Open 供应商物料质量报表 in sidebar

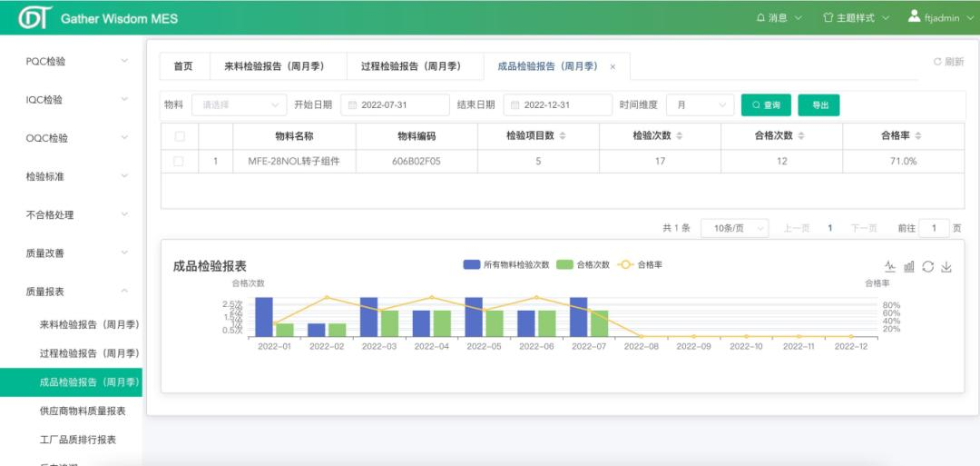[83, 411]
